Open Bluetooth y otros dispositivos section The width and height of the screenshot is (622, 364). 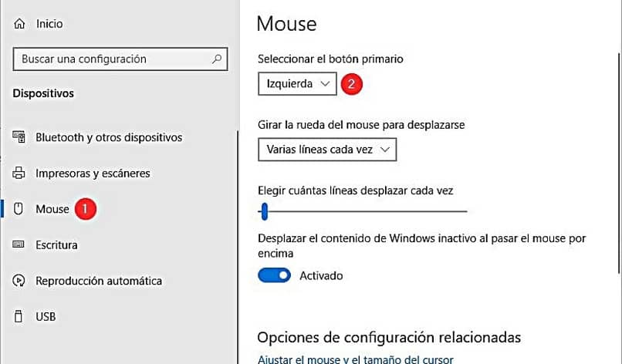(x=109, y=137)
